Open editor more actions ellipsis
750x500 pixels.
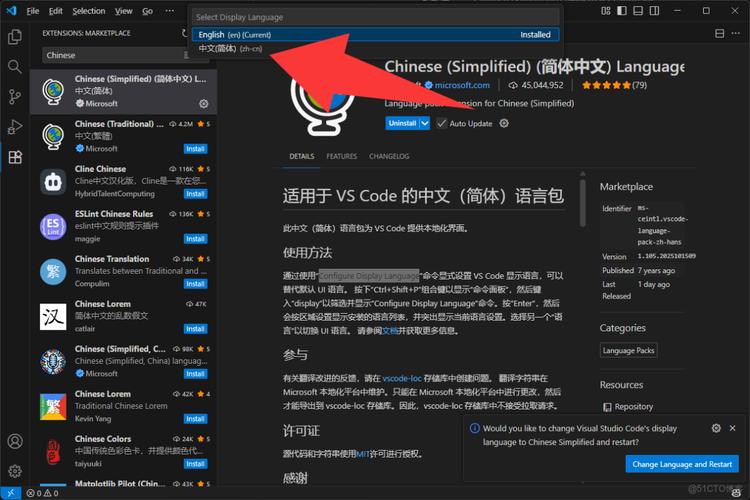(736, 33)
